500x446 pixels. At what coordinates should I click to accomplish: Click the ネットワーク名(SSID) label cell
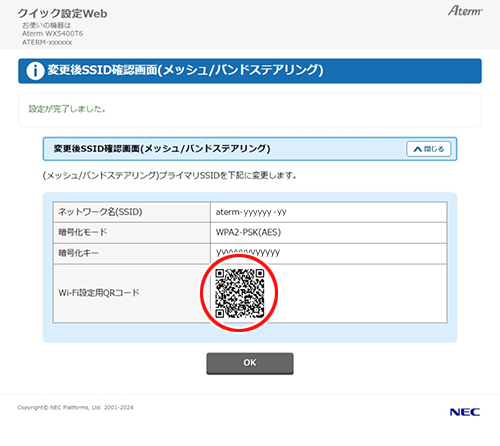pos(132,212)
